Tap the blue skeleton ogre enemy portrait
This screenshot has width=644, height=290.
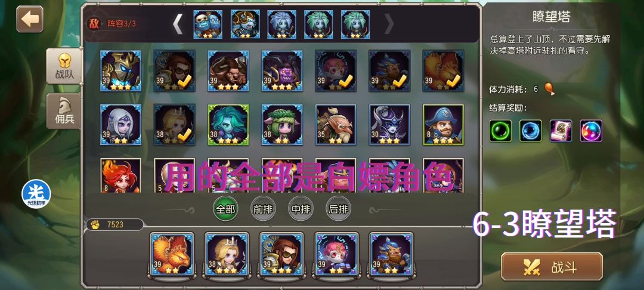pyautogui.click(x=208, y=24)
